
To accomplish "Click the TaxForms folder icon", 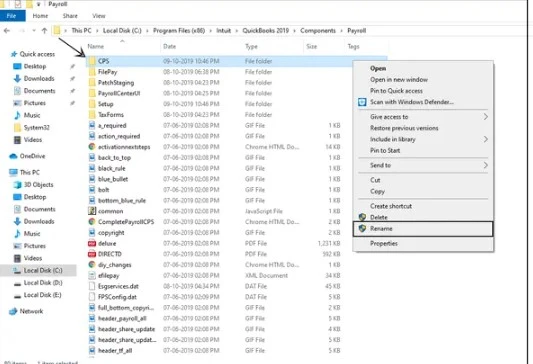I will click(92, 115).
